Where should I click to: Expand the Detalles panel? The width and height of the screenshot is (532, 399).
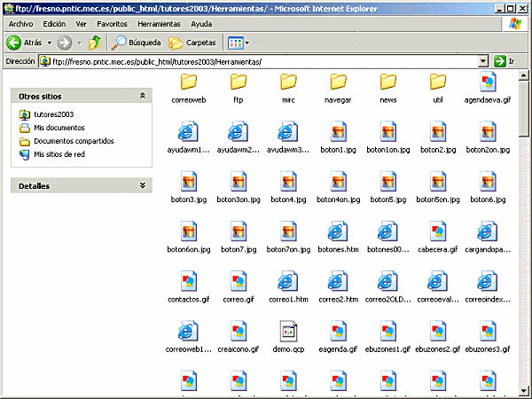pyautogui.click(x=143, y=186)
